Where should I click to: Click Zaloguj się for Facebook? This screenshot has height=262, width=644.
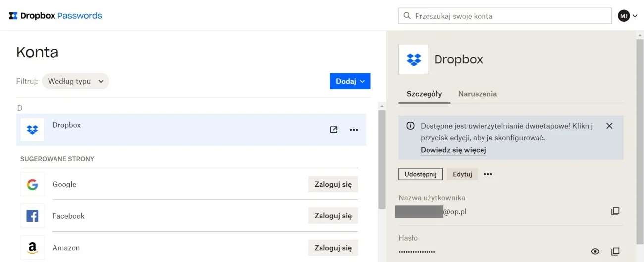[x=333, y=216]
